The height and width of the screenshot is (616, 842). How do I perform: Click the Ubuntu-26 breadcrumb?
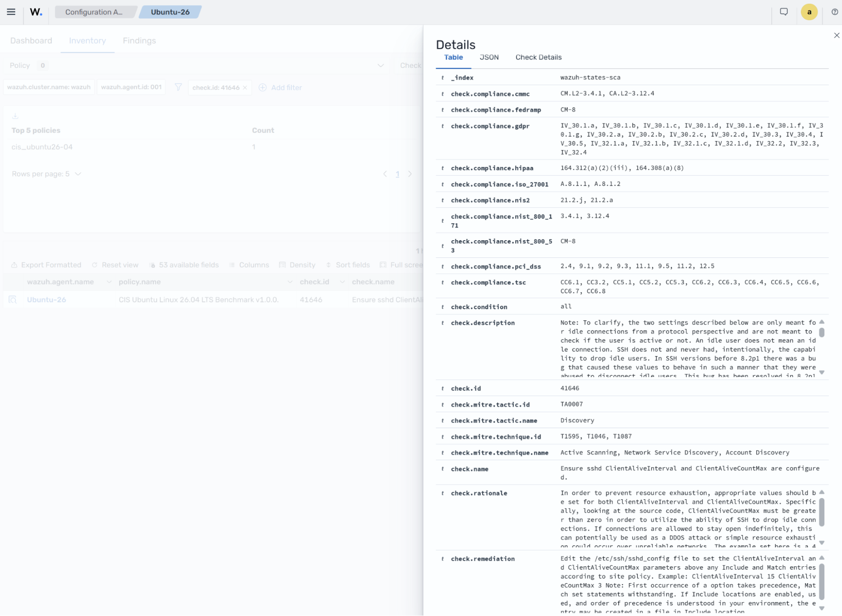click(170, 12)
